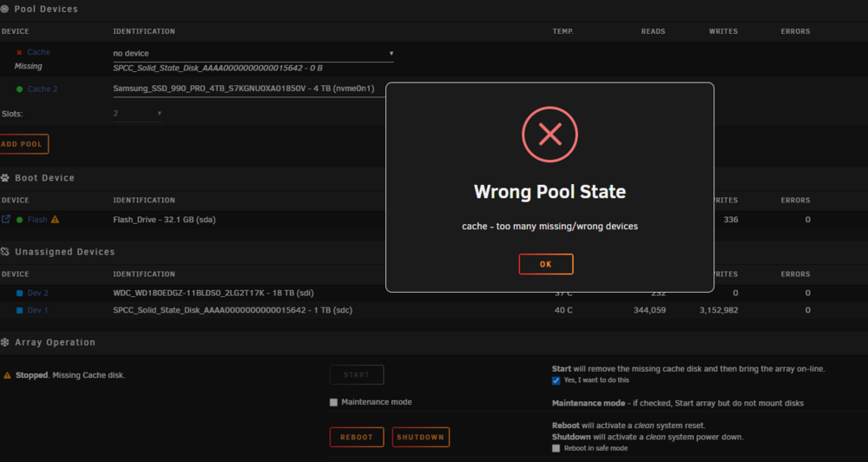Click the 3,152,982 writes value for Dev 1

tap(719, 310)
